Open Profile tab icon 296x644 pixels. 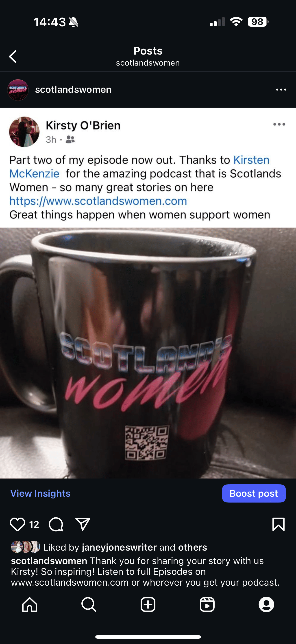(x=266, y=604)
